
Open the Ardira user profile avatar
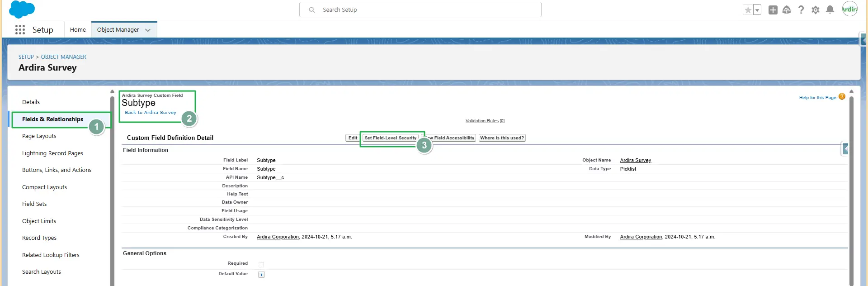click(x=850, y=9)
